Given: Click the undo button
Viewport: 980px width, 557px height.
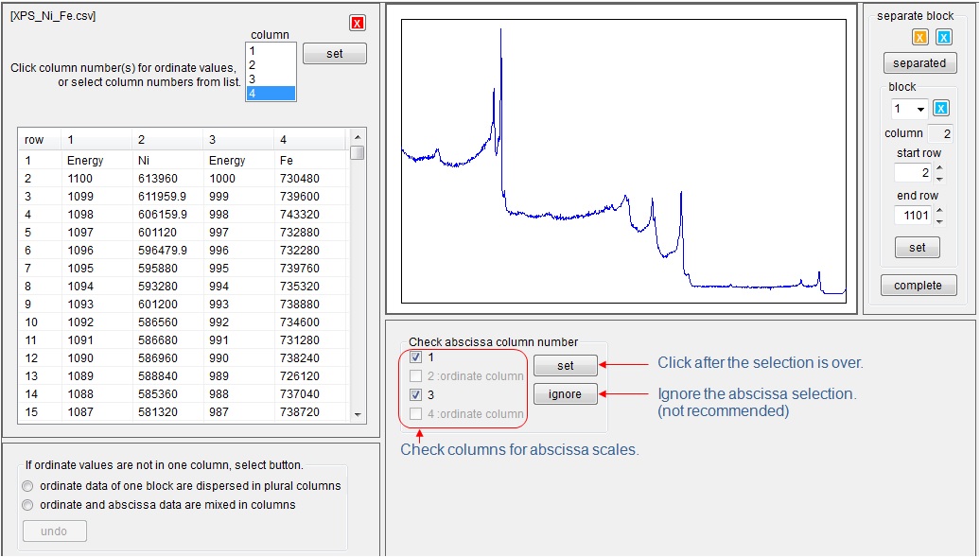Looking at the screenshot, I should coord(54,531).
